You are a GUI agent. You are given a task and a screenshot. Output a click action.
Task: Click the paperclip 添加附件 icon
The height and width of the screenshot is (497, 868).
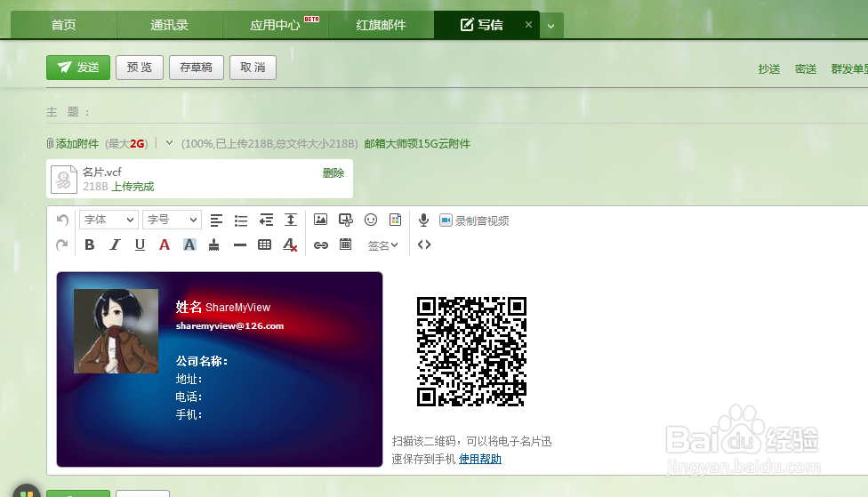tap(50, 144)
